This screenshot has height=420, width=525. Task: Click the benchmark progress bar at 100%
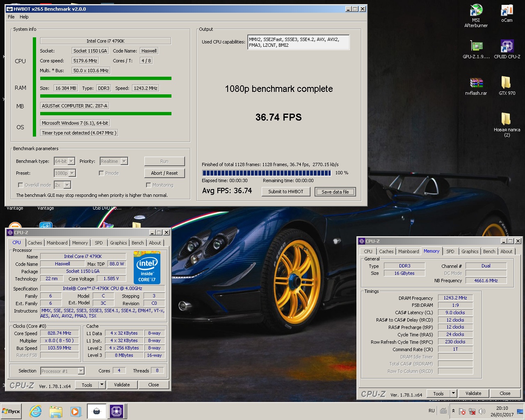pyautogui.click(x=266, y=173)
